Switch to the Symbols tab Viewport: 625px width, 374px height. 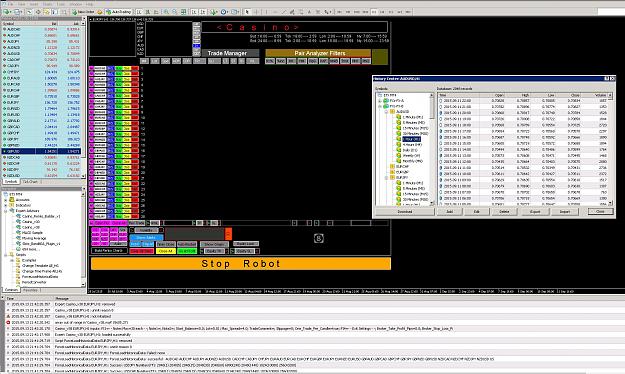click(11, 182)
